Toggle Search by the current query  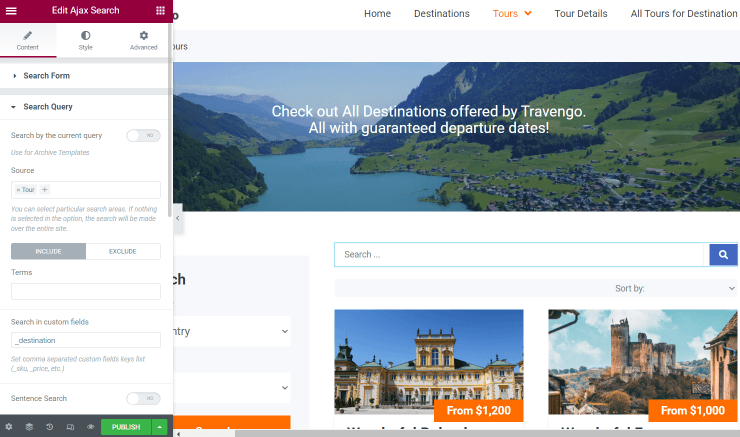[x=143, y=135]
